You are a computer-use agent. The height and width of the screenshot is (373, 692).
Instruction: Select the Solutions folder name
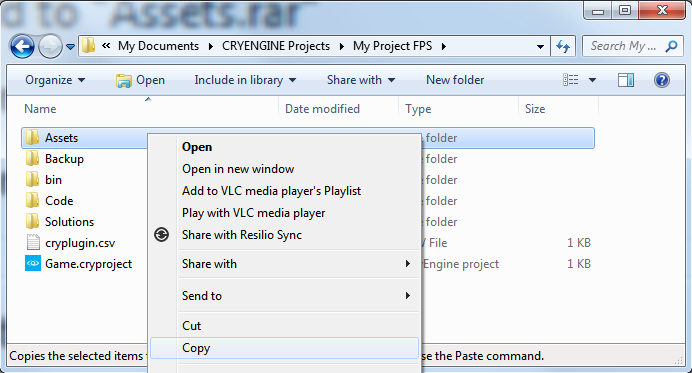(x=70, y=222)
